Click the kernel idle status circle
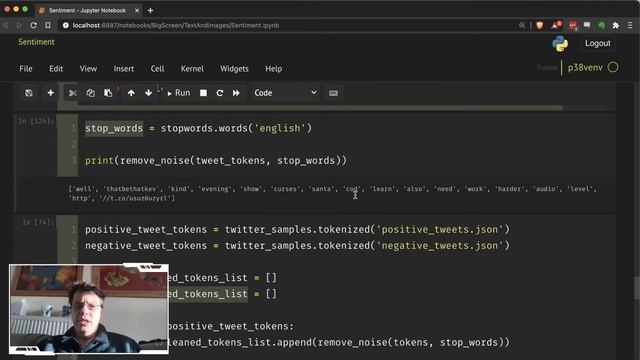The image size is (640, 360). point(613,67)
